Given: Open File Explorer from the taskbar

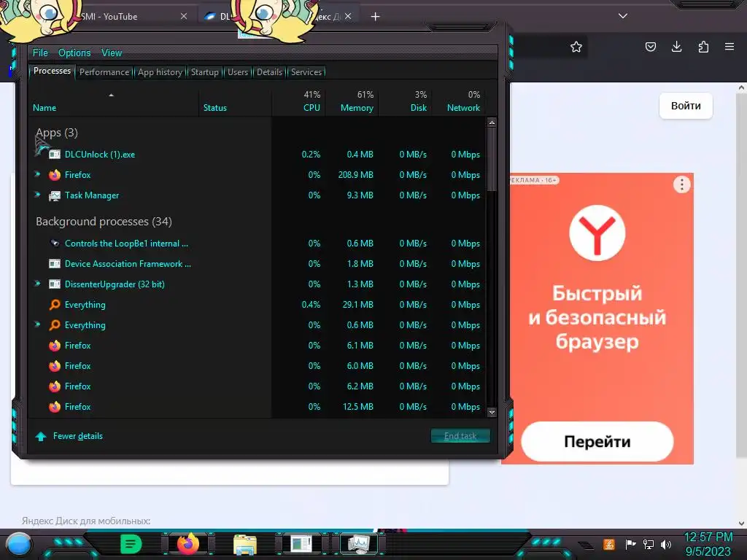Looking at the screenshot, I should click(245, 544).
